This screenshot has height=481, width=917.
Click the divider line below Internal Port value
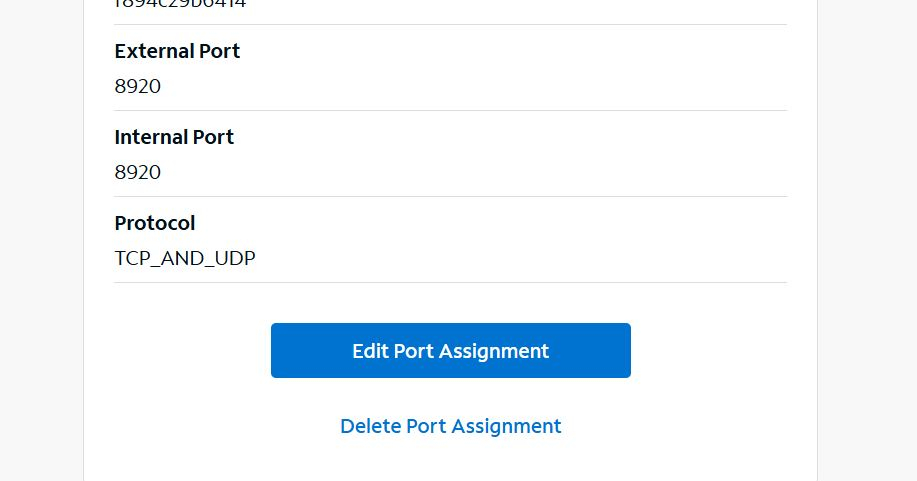click(x=450, y=196)
